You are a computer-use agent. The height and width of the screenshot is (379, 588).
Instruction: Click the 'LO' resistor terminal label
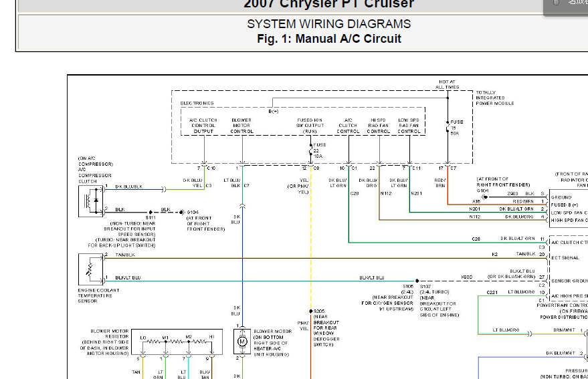[143, 338]
